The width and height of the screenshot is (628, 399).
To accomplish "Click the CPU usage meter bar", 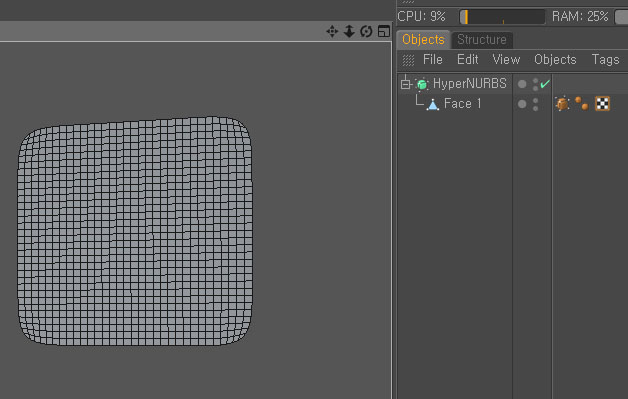I will click(x=502, y=17).
